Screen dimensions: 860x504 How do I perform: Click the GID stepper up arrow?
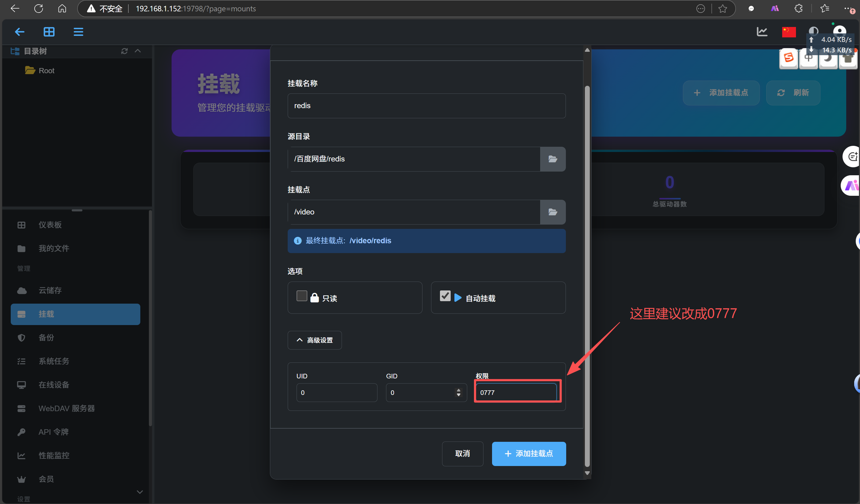(459, 390)
